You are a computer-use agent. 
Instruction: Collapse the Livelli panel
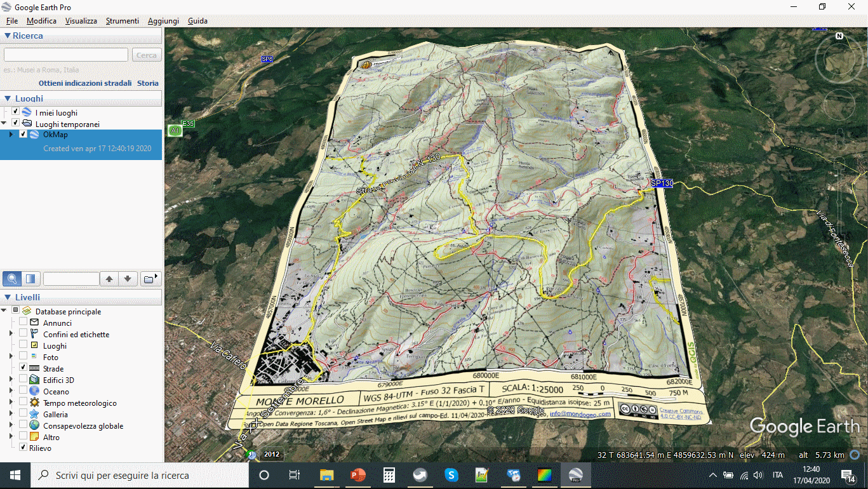[7, 297]
